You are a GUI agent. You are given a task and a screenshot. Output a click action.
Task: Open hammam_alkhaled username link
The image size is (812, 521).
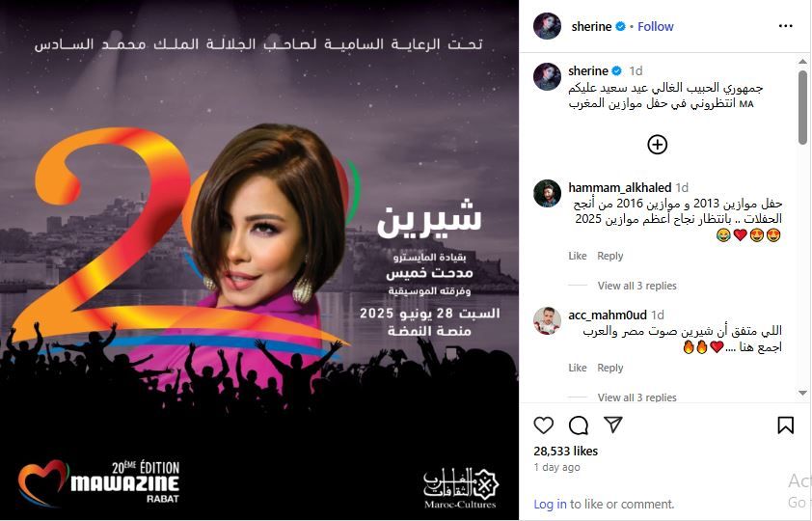pyautogui.click(x=619, y=187)
